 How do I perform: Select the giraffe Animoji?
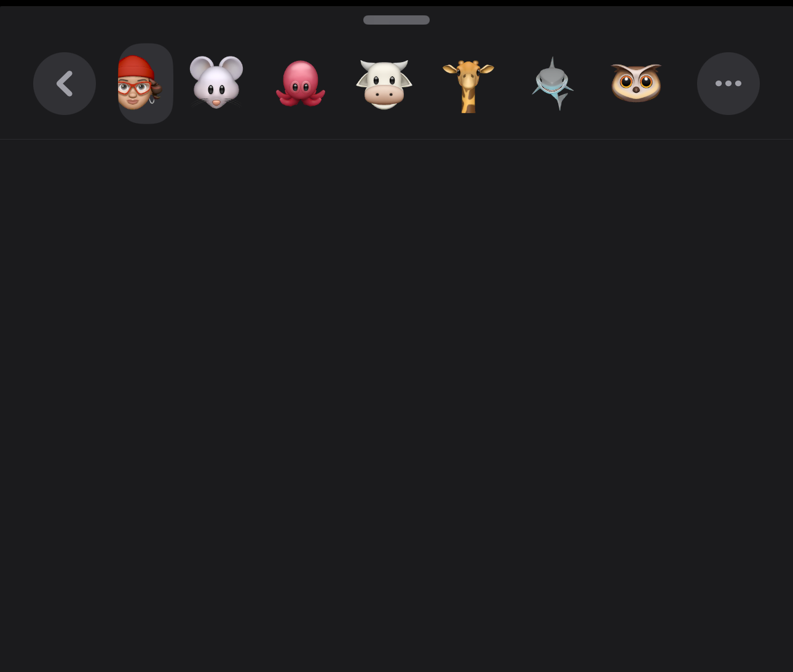(x=468, y=86)
